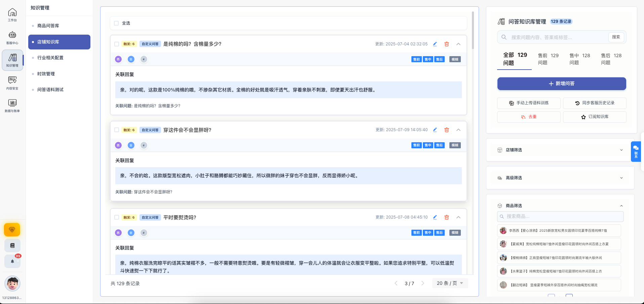
Task: Edit the question 是纯棉的吗 using pencil icon
Action: 435,44
